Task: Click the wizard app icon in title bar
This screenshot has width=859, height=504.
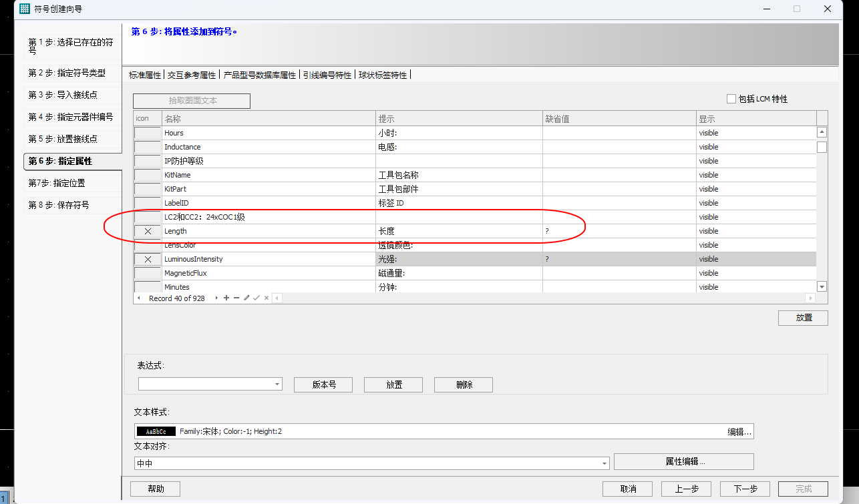Action: click(25, 9)
